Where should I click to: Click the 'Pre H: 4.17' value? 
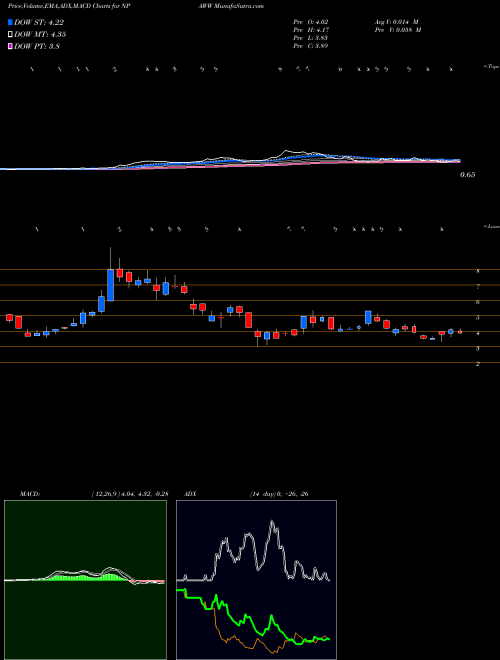click(x=311, y=30)
